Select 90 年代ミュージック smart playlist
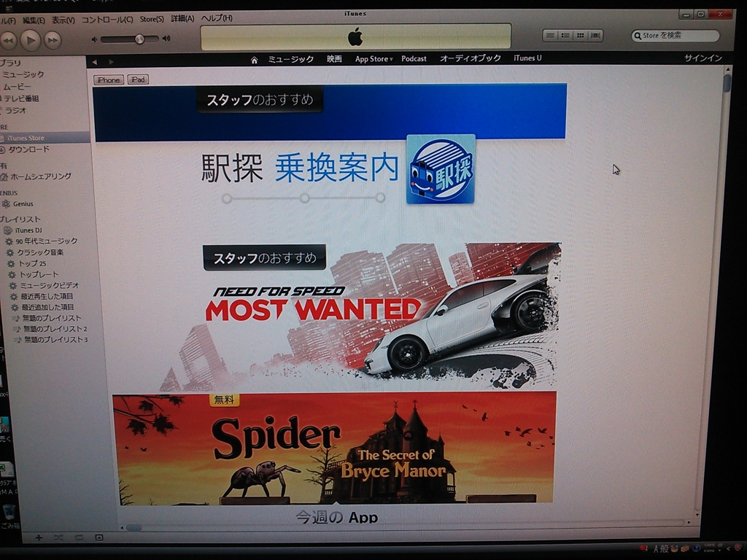The width and height of the screenshot is (747, 560). click(x=46, y=241)
